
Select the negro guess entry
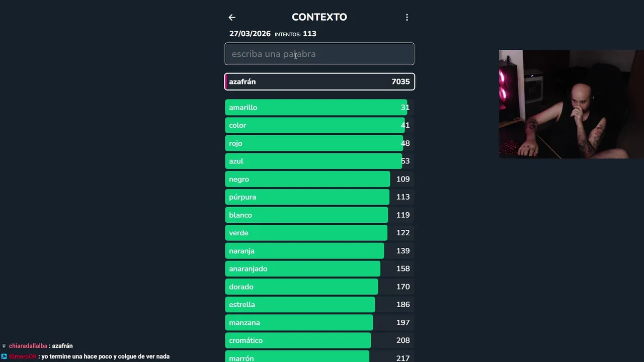[319, 179]
